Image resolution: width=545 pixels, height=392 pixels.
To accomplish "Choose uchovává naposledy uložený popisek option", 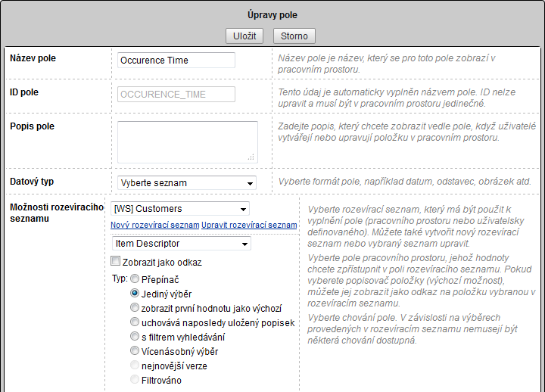I will (135, 322).
